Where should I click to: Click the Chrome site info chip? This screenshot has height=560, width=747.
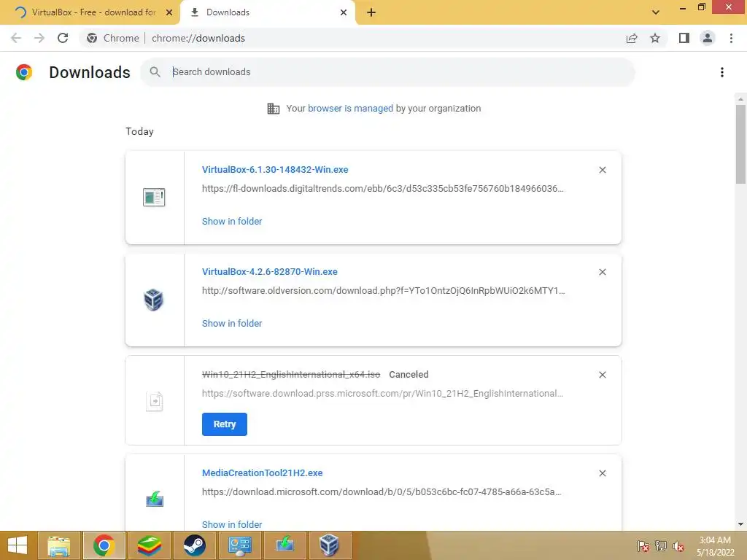[113, 38]
